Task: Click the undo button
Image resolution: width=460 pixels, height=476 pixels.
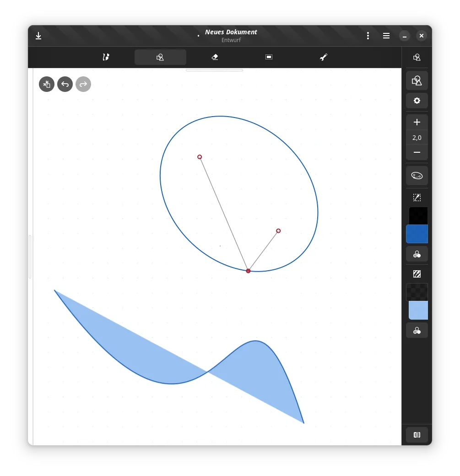Action: pyautogui.click(x=65, y=84)
